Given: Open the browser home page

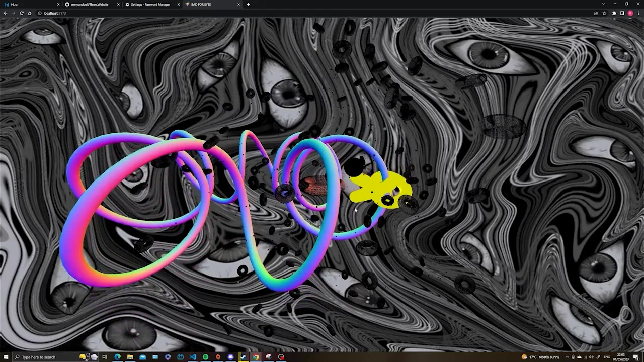Looking at the screenshot, I should [30, 13].
